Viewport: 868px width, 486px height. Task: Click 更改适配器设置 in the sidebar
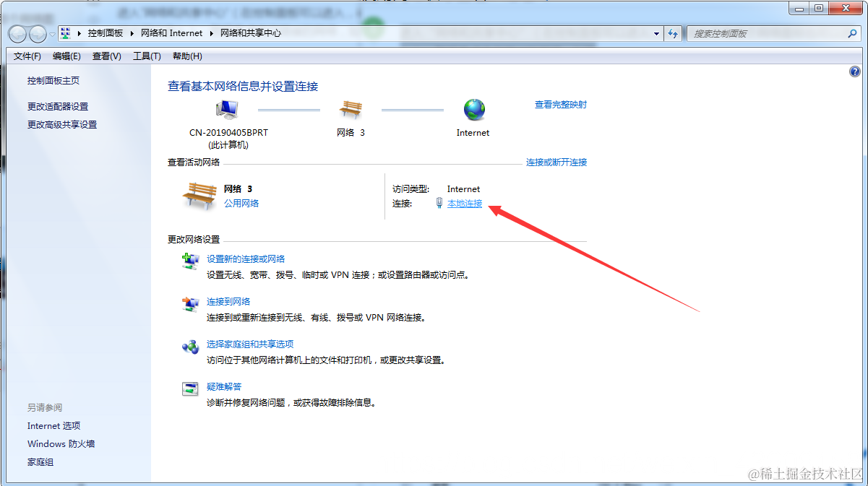(56, 105)
